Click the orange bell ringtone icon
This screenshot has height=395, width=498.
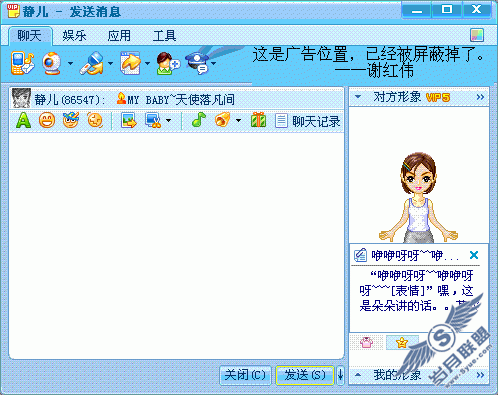(x=223, y=120)
